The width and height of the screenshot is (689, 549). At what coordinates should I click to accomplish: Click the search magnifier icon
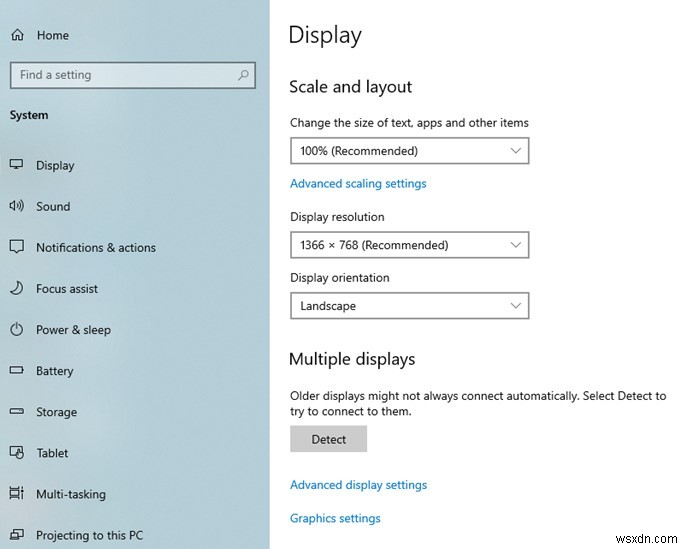[243, 75]
